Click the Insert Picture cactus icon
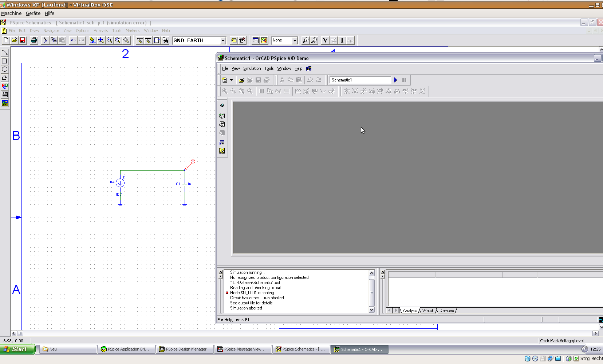Image resolution: width=603 pixels, height=364 pixels. click(x=5, y=103)
